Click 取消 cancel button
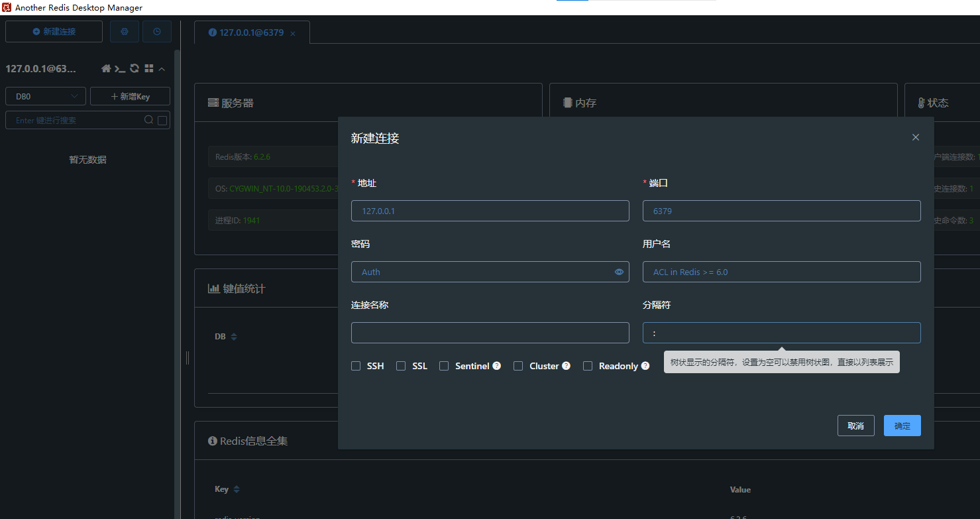Screen dimensions: 980x519 click(856, 426)
